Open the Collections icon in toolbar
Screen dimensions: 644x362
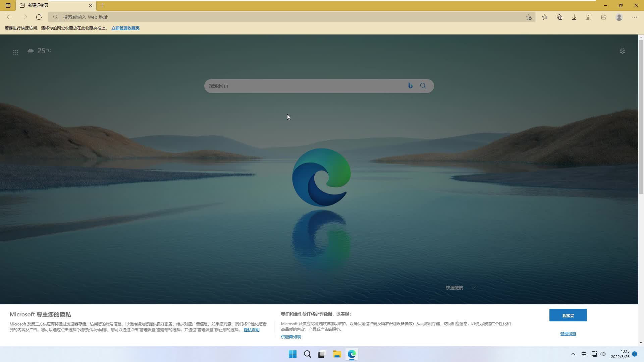559,17
